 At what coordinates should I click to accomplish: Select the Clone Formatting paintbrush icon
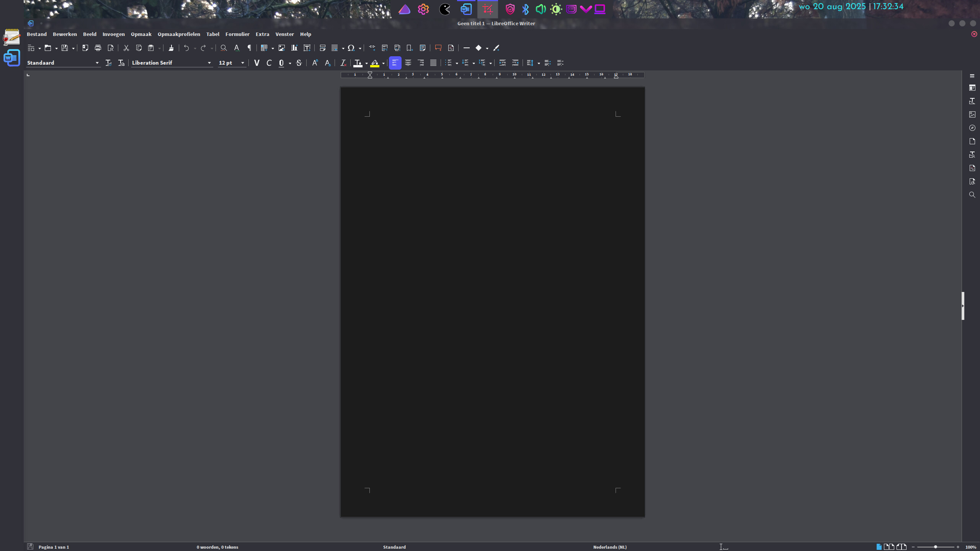click(171, 48)
